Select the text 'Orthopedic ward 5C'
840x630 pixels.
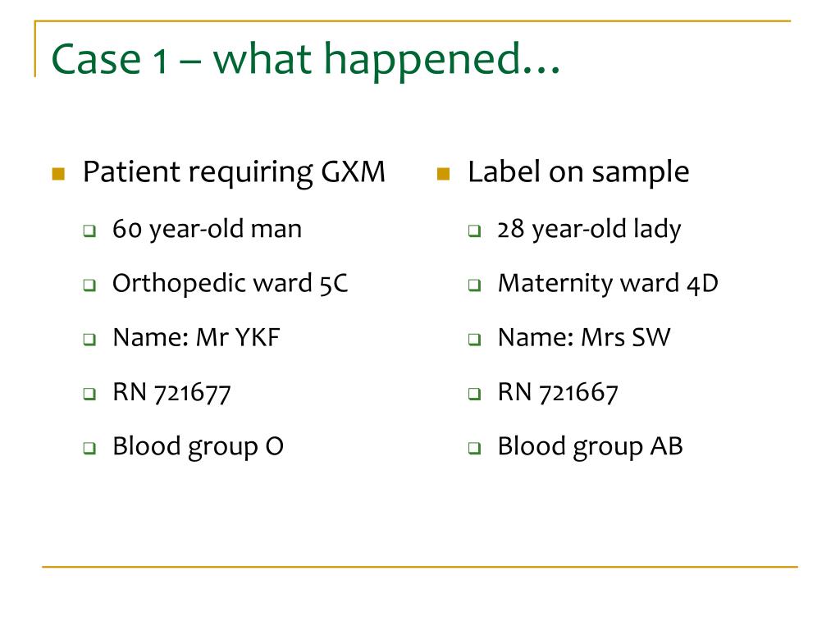pyautogui.click(x=231, y=283)
